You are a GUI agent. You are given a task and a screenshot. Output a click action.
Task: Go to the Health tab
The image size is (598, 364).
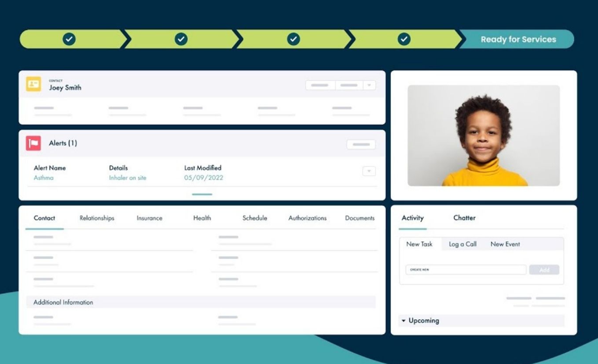pyautogui.click(x=202, y=218)
